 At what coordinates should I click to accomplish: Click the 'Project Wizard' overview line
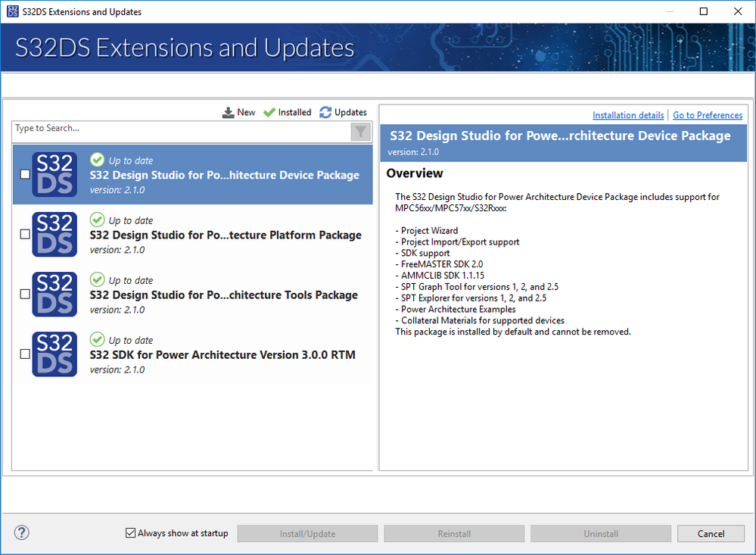click(427, 230)
